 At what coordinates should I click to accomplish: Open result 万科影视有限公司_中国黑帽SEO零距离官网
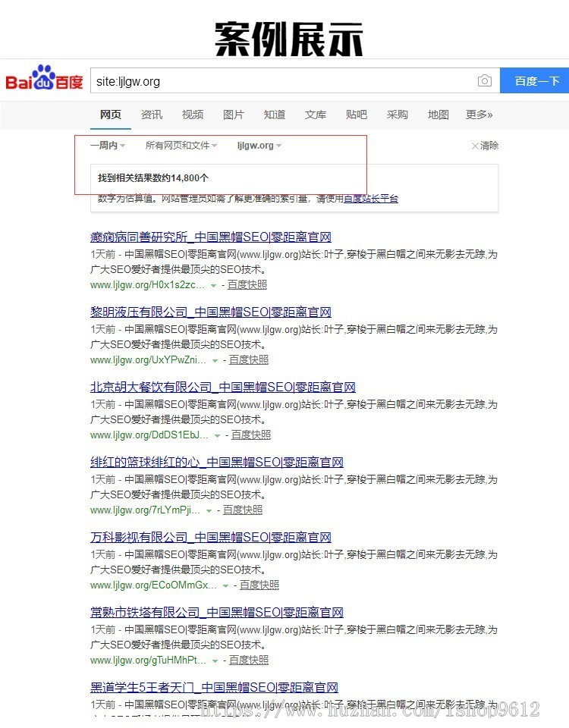211,537
